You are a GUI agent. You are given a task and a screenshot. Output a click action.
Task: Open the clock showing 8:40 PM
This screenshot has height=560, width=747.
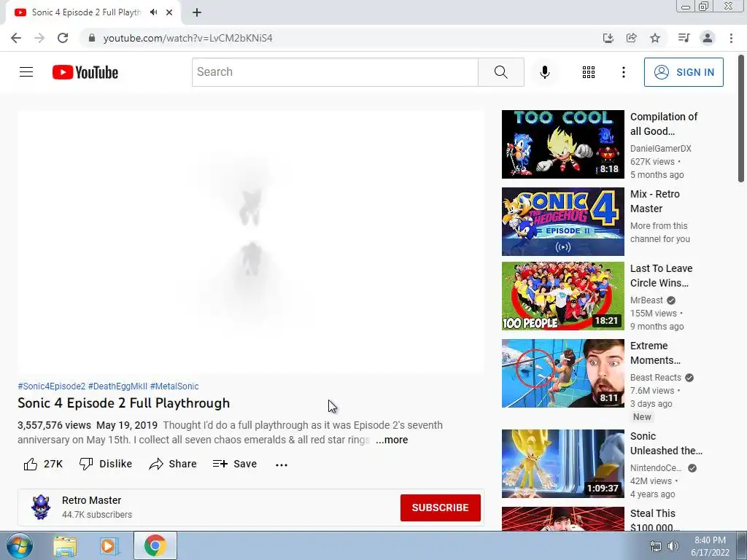click(x=710, y=546)
